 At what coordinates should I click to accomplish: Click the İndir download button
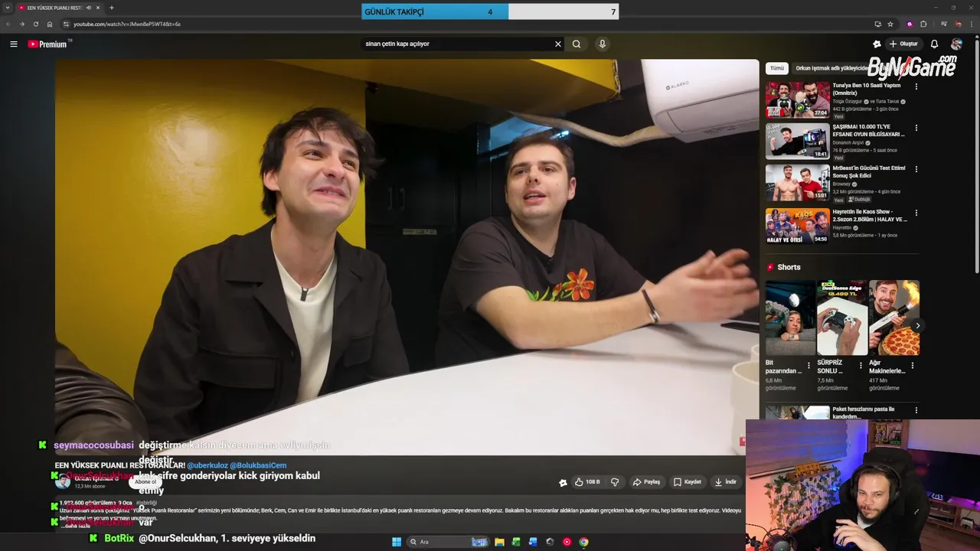click(725, 482)
